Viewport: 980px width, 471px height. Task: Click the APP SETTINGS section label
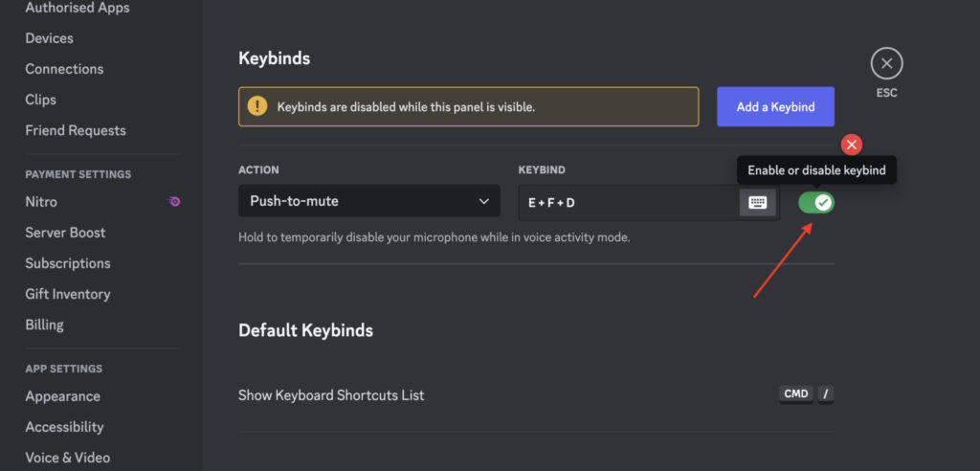(x=64, y=369)
